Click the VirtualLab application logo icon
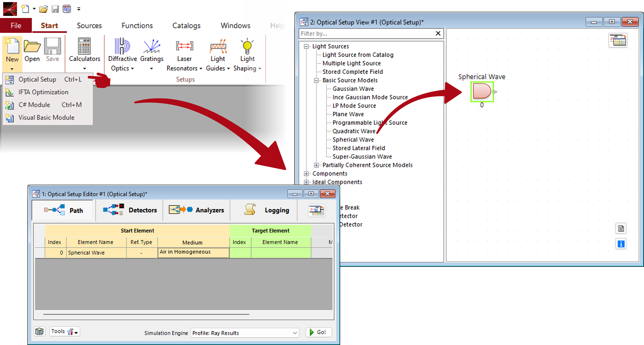The image size is (644, 345). pyautogui.click(x=10, y=9)
